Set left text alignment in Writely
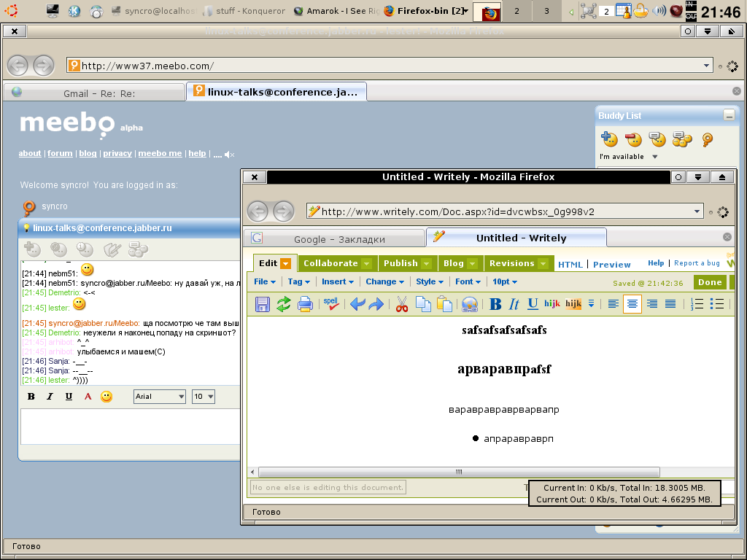Viewport: 747px width, 560px height. (x=613, y=304)
